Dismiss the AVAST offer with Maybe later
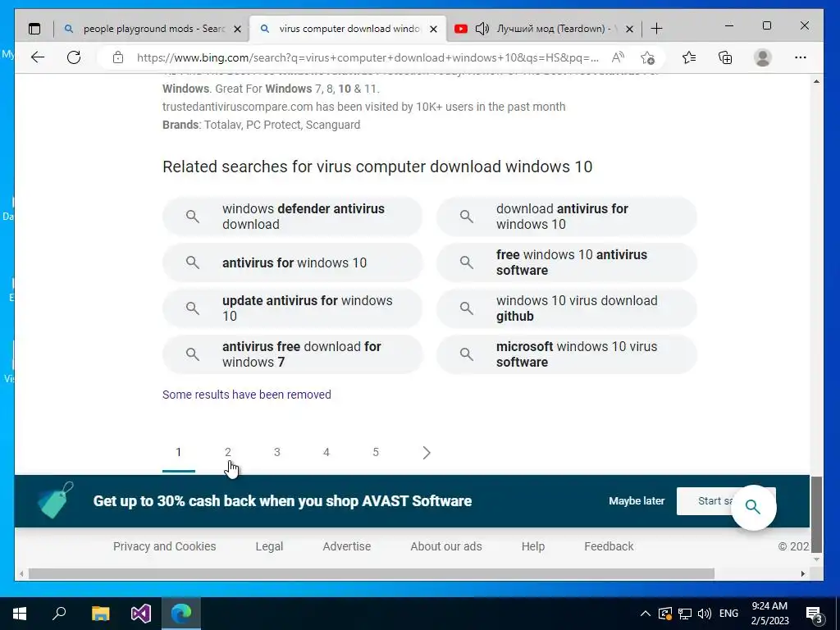 (637, 501)
